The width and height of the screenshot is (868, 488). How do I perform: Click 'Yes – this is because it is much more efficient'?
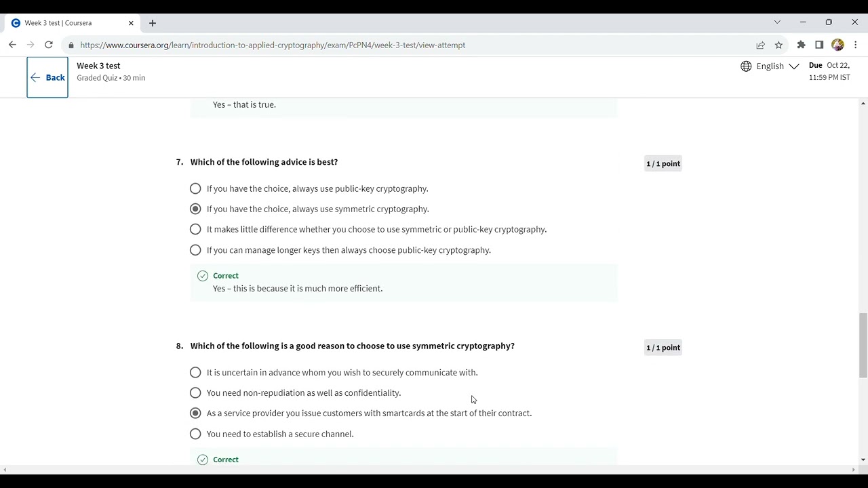point(298,289)
